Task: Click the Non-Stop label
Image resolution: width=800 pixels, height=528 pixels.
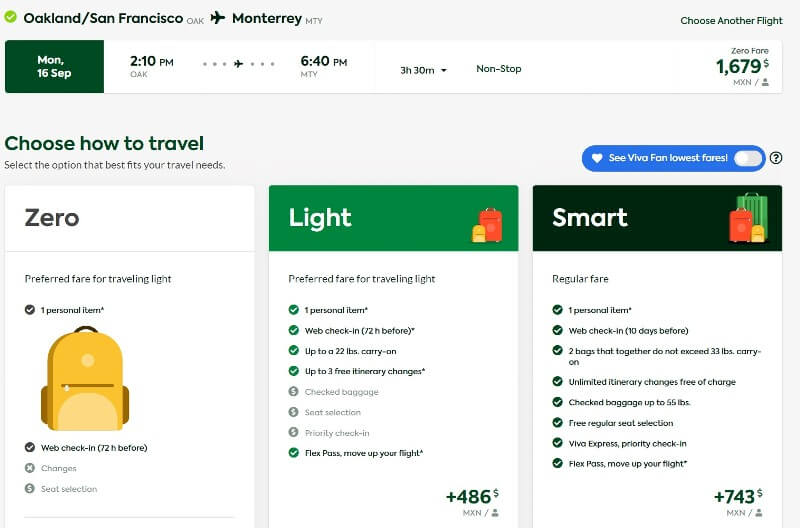Action: [x=498, y=69]
